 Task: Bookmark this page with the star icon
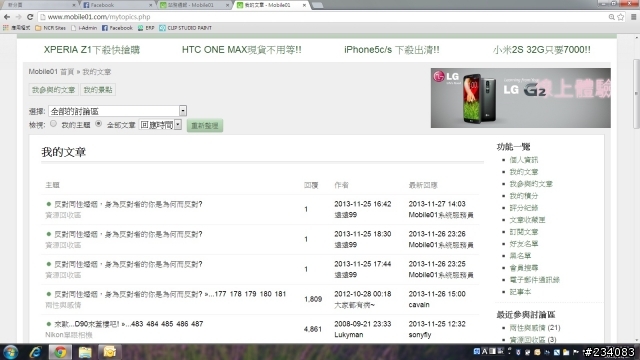pyautogui.click(x=621, y=17)
